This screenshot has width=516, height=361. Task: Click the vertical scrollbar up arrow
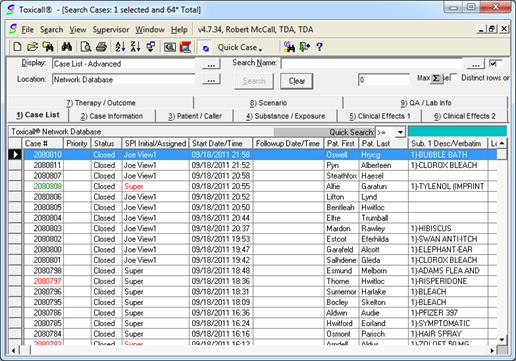pyautogui.click(x=502, y=144)
